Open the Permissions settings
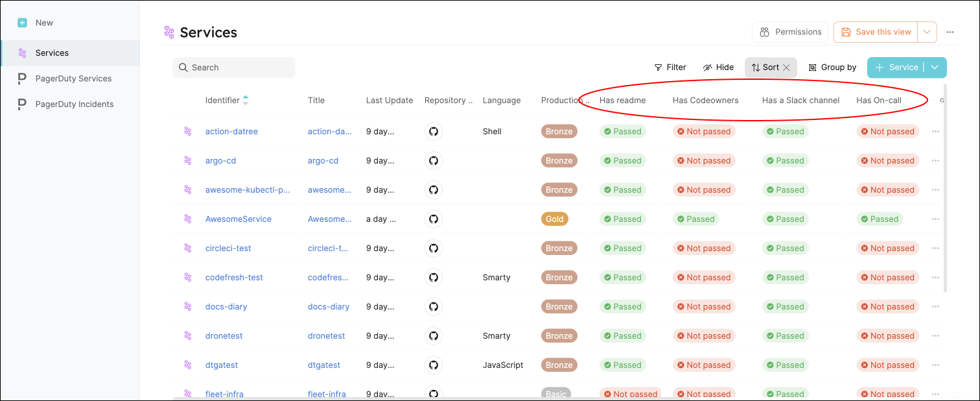 click(791, 32)
